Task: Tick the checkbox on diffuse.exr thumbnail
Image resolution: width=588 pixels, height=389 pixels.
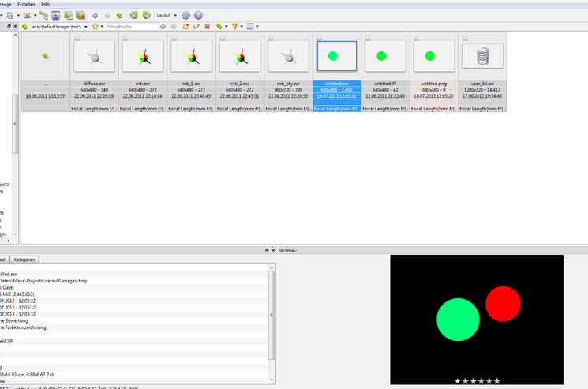Action: point(76,38)
